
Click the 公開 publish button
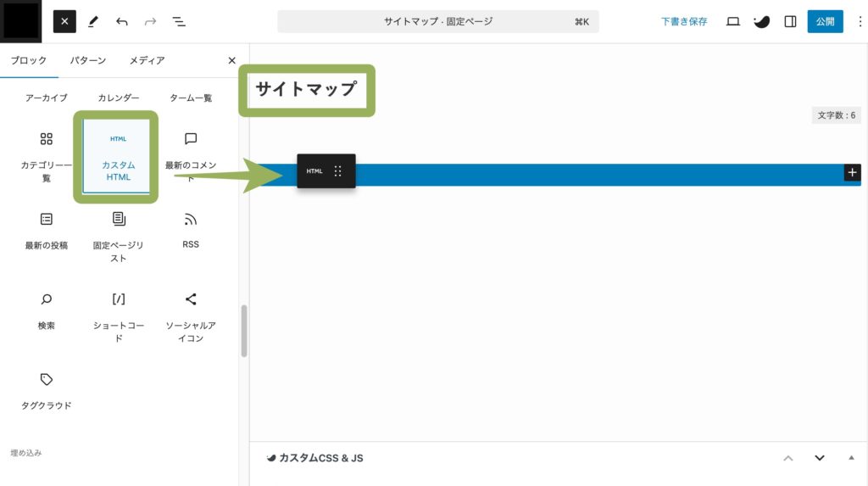pos(824,21)
